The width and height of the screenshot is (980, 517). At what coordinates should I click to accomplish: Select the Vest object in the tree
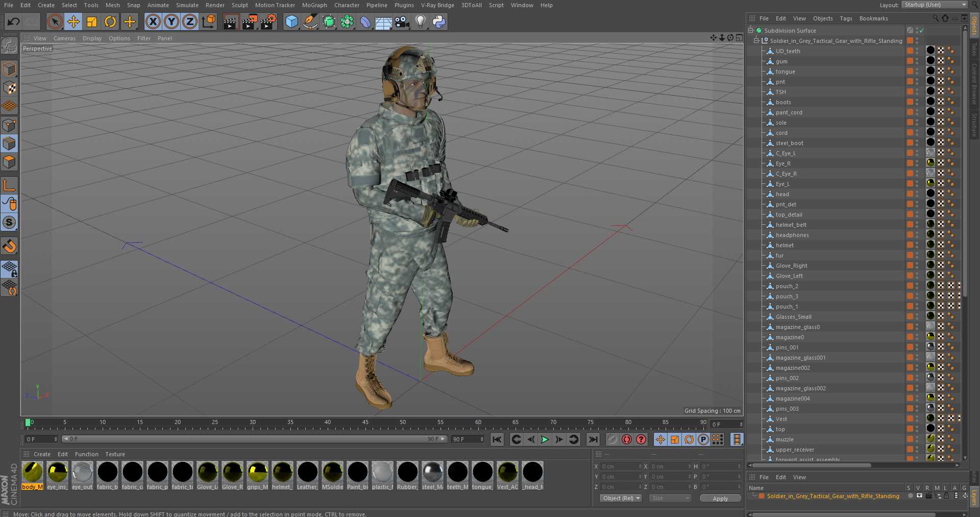click(x=781, y=419)
